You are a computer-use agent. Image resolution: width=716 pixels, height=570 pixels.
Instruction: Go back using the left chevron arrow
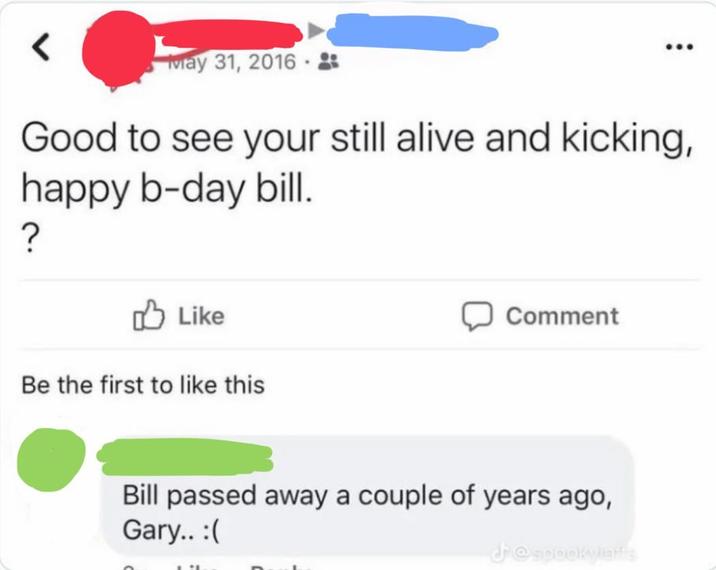click(41, 47)
